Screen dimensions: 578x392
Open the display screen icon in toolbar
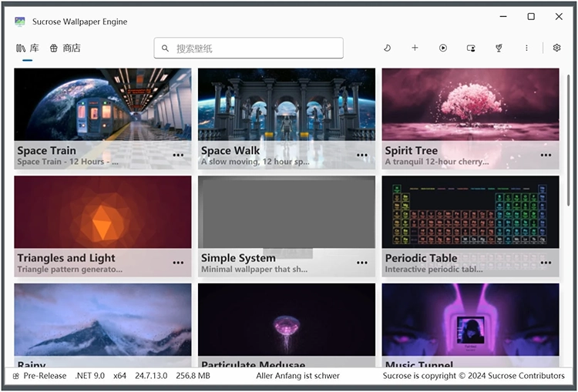coord(471,48)
